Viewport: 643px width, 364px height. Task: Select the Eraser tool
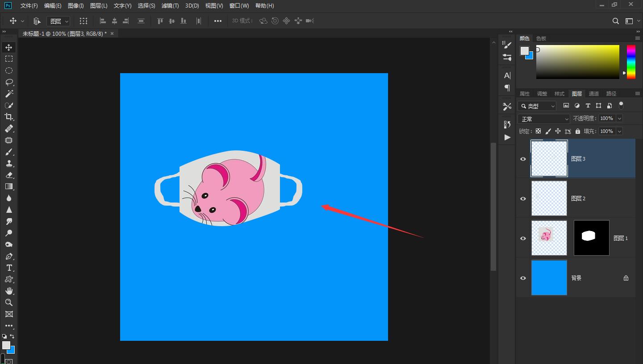click(x=8, y=175)
